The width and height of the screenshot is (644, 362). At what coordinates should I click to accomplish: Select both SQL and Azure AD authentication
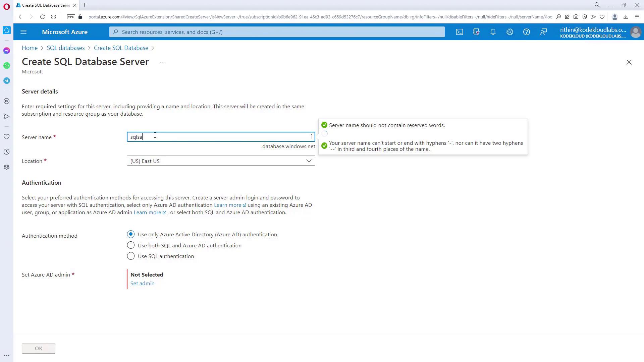pyautogui.click(x=131, y=245)
